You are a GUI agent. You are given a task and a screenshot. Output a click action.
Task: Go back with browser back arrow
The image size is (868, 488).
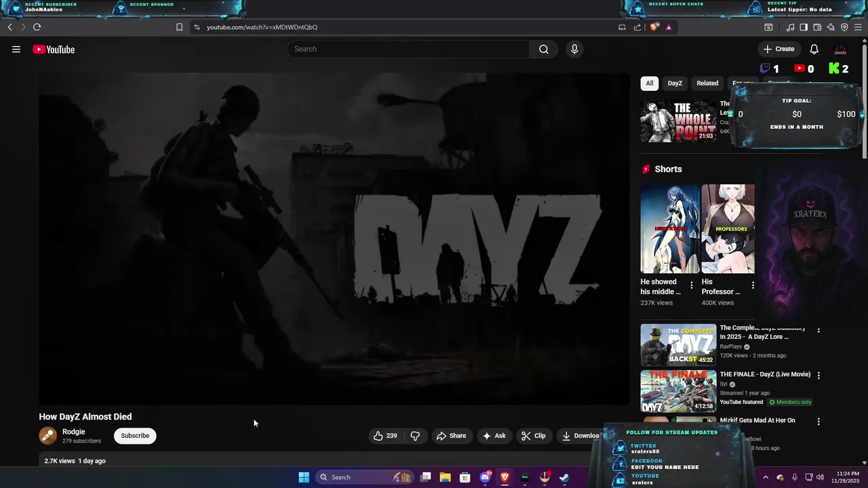coord(9,27)
